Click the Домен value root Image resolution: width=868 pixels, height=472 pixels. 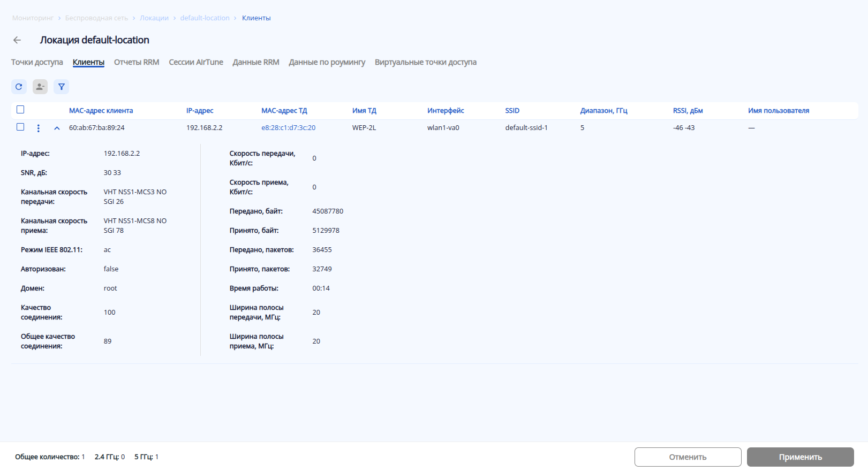pyautogui.click(x=110, y=288)
